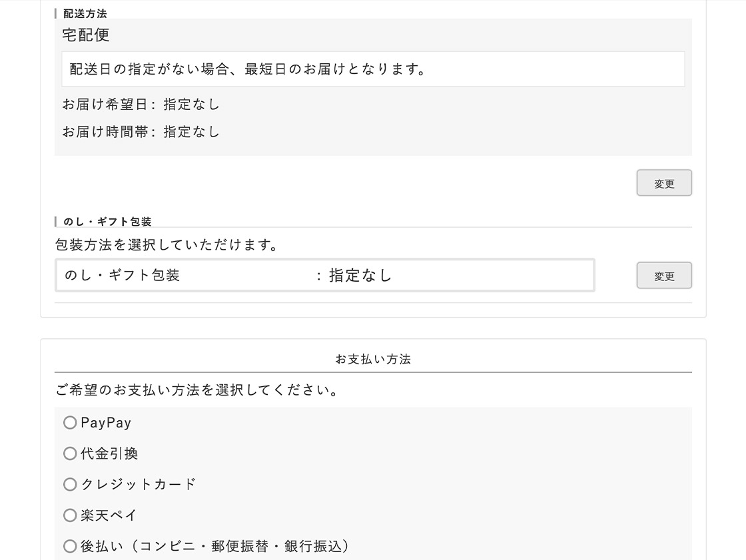746x560 pixels.
Task: Select the PayPay radio button
Action: (70, 423)
